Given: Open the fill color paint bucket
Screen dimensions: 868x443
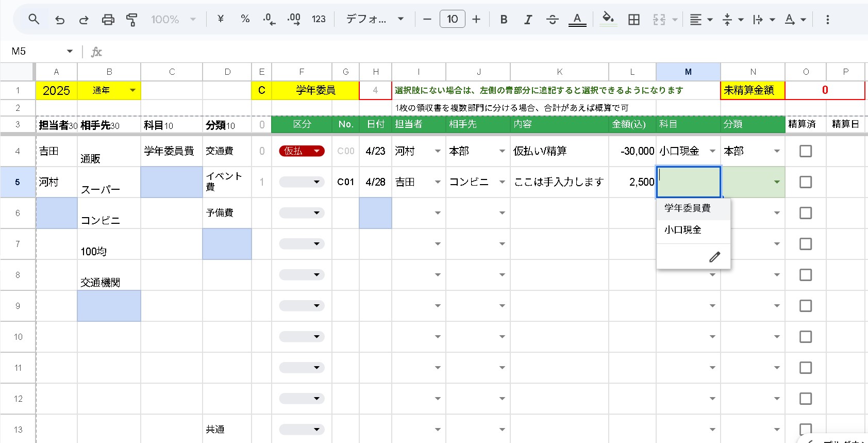Looking at the screenshot, I should click(608, 19).
